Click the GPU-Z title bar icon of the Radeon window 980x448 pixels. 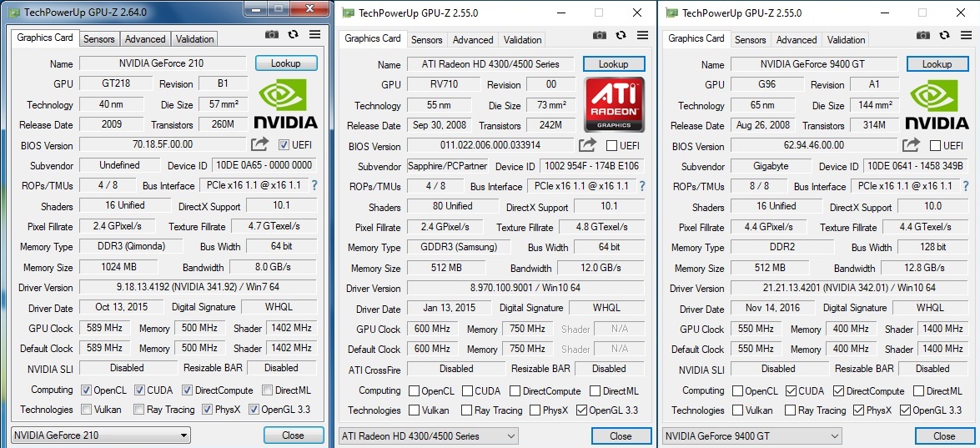[348, 13]
